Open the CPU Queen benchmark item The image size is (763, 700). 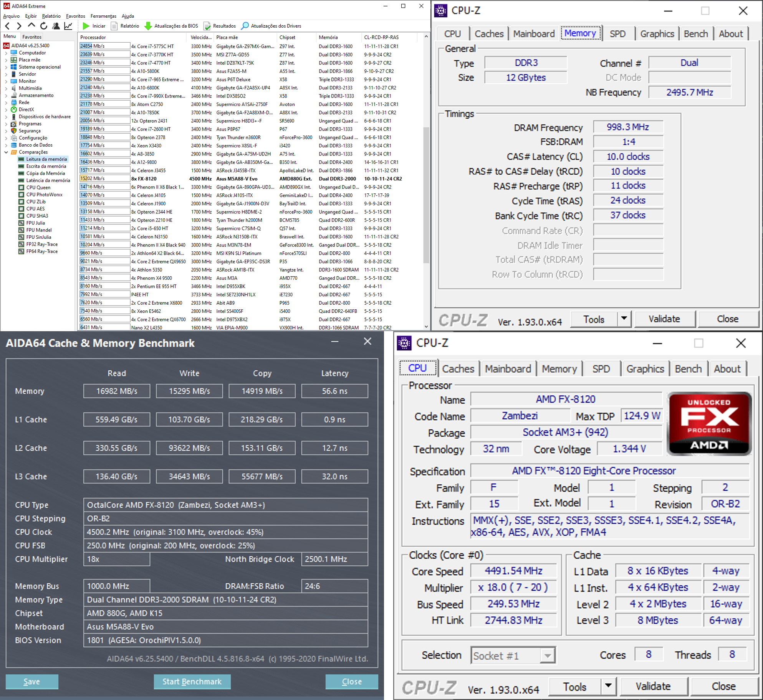pyautogui.click(x=38, y=188)
